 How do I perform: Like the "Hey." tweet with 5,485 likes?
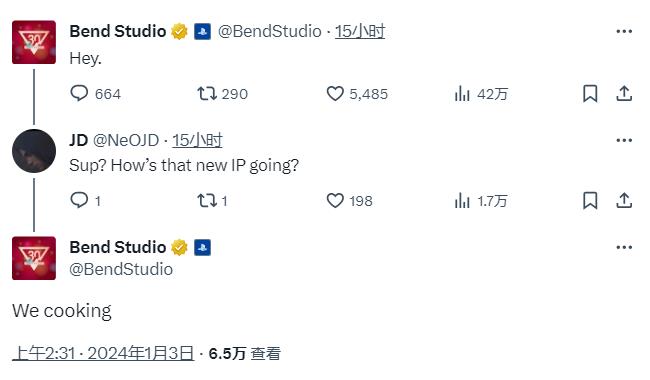point(335,94)
